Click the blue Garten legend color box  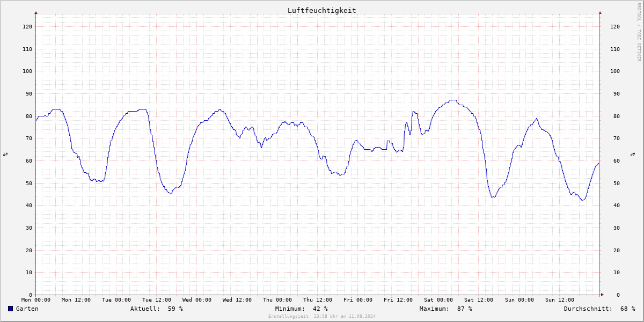[11, 309]
